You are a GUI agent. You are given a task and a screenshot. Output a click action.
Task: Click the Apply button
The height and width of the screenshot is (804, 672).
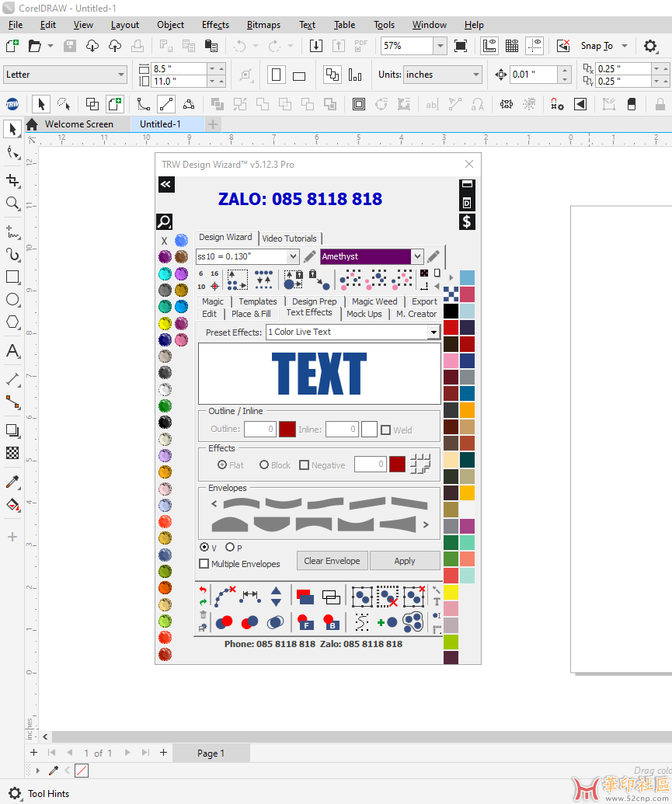point(405,561)
